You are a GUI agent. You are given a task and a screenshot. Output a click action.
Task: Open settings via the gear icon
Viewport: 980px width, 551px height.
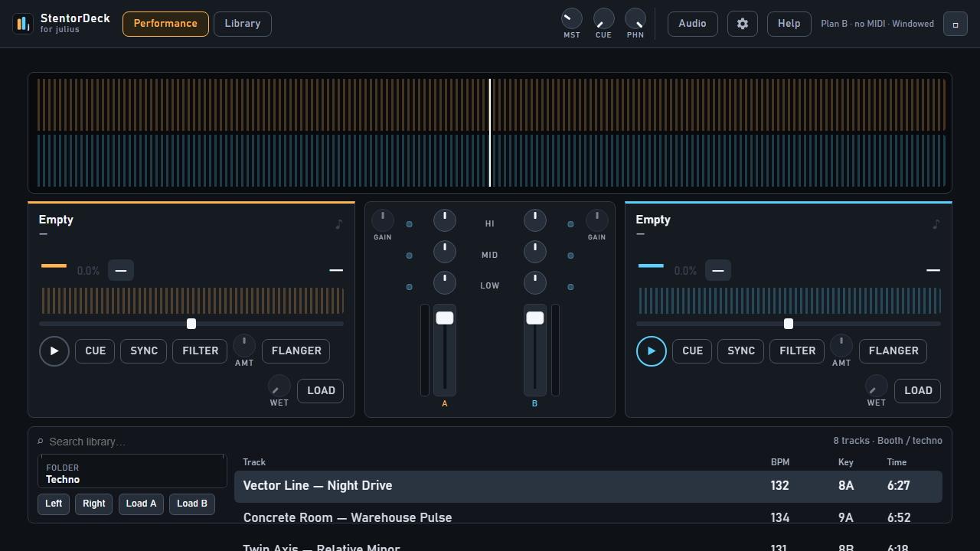point(742,24)
